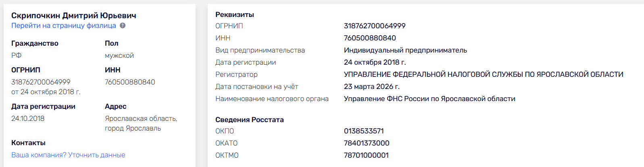Click ОГРНИП value under Реквизиты
This screenshot has height=167, width=644.
click(374, 26)
